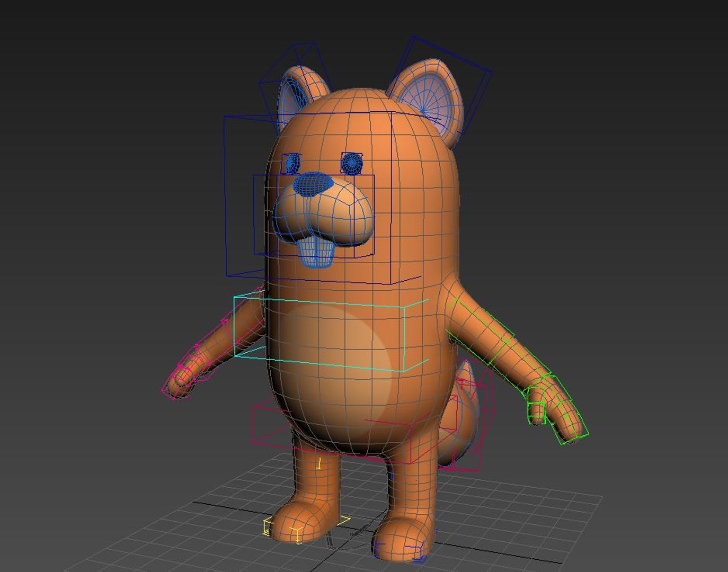The width and height of the screenshot is (728, 572).
Task: Select the green hand control on the character's left hand
Action: pos(556,409)
